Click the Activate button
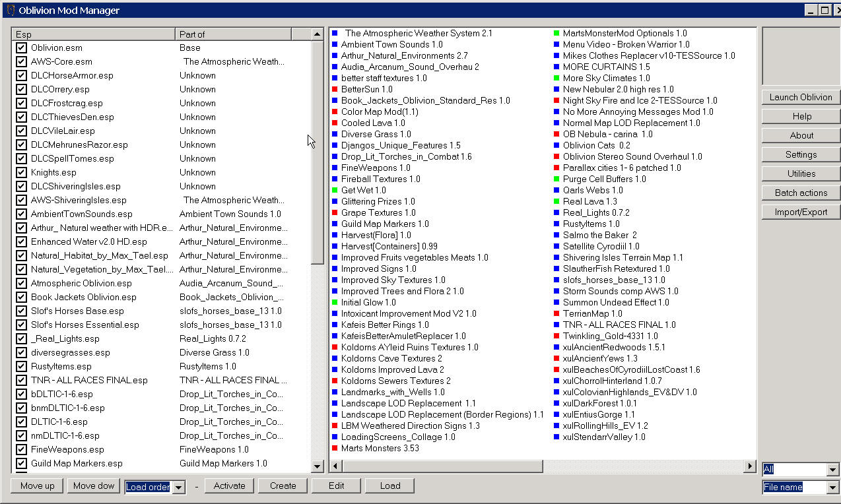Image resolution: width=841 pixels, height=504 pixels. 229,486
